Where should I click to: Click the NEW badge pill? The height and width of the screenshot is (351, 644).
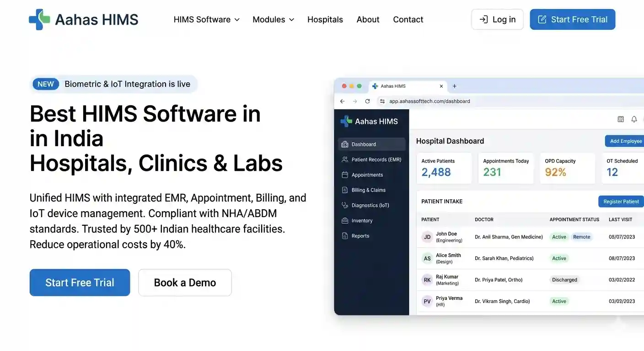[46, 84]
